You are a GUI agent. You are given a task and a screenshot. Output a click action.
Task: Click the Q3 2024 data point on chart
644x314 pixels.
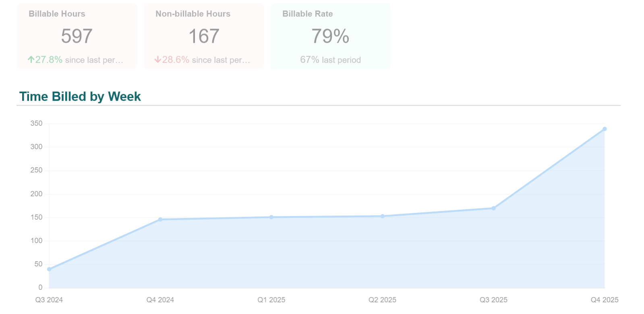[x=49, y=269]
